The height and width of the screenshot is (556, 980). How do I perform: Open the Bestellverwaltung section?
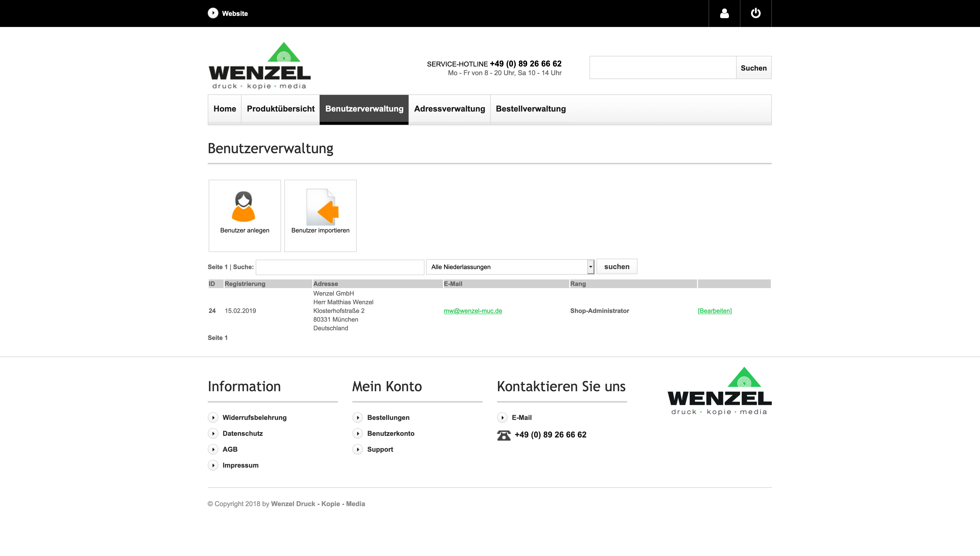click(x=531, y=109)
